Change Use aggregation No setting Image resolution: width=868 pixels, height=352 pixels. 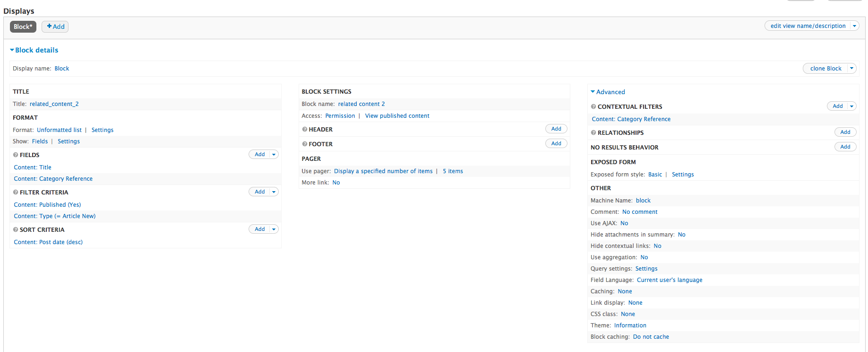644,257
